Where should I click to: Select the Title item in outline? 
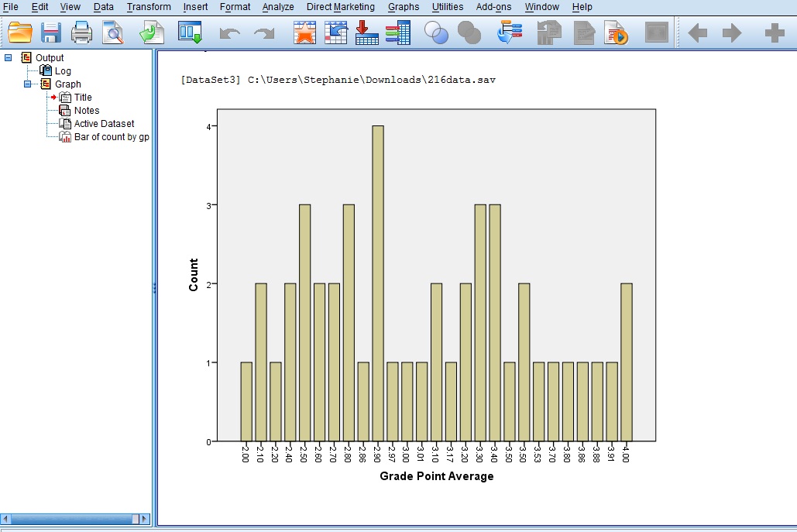[83, 98]
